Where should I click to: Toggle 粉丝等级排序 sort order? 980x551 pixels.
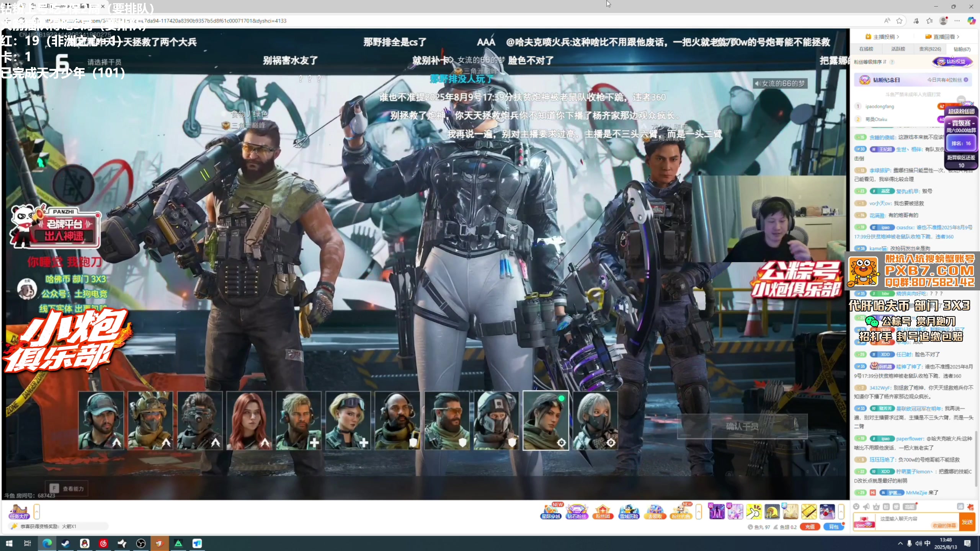[x=870, y=62]
